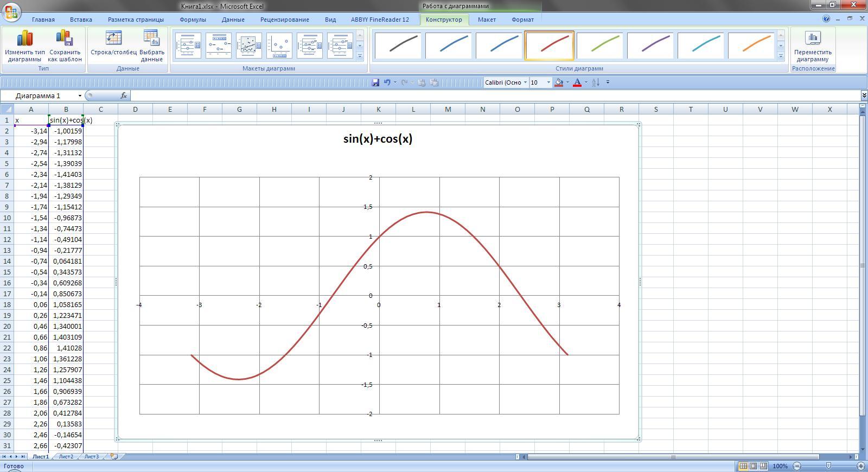Click the zoom slider handle
This screenshot has width=868, height=472.
tap(828, 466)
